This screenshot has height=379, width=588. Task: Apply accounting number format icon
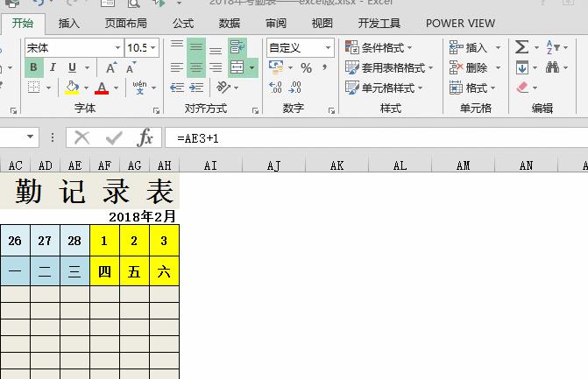[x=276, y=67]
